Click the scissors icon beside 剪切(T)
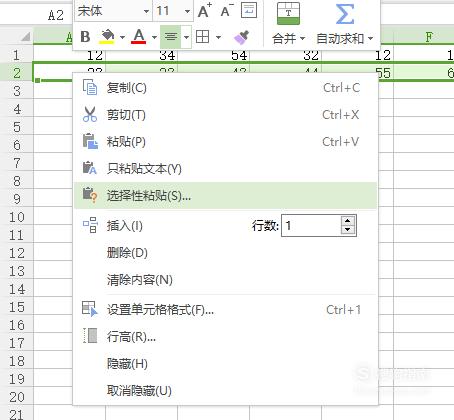454x420 pixels. pyautogui.click(x=90, y=114)
